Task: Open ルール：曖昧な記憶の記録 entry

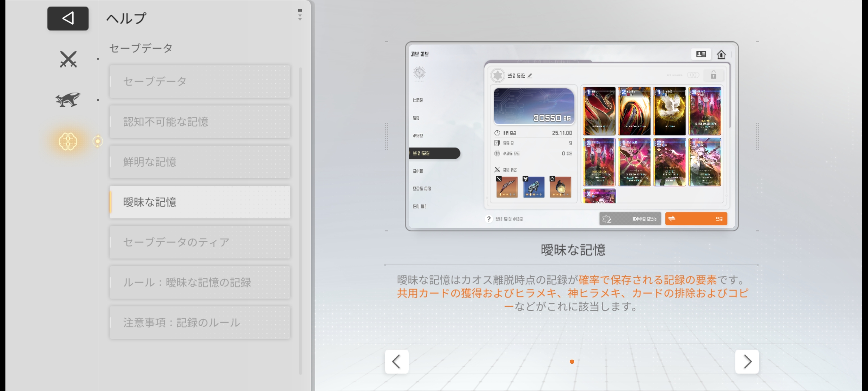Action: pos(200,282)
